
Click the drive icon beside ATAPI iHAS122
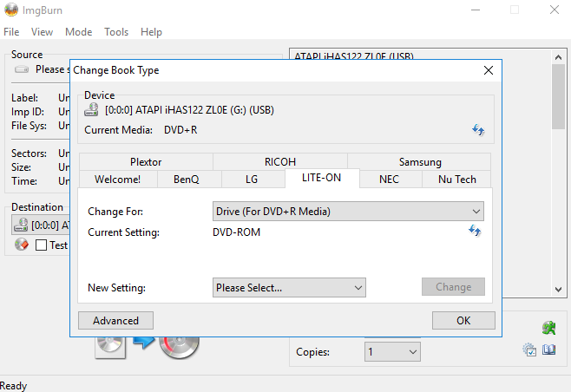(x=91, y=109)
